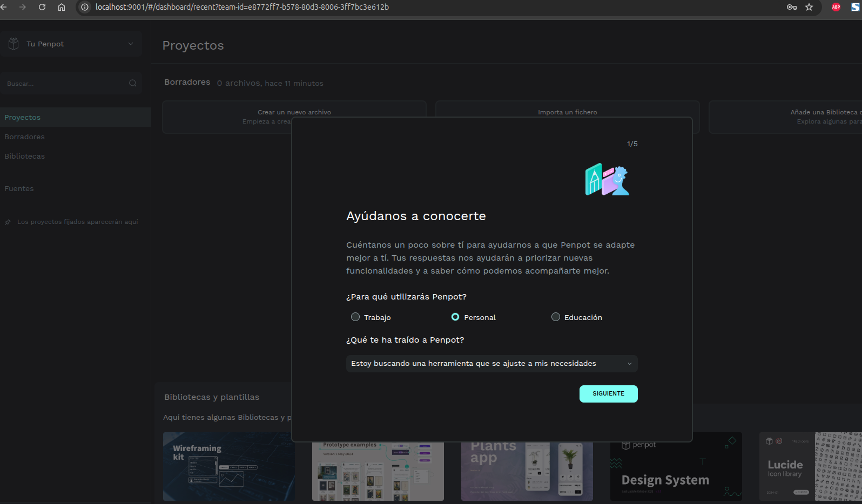Click in the Buscar search field
This screenshot has width=862, height=504.
65,84
